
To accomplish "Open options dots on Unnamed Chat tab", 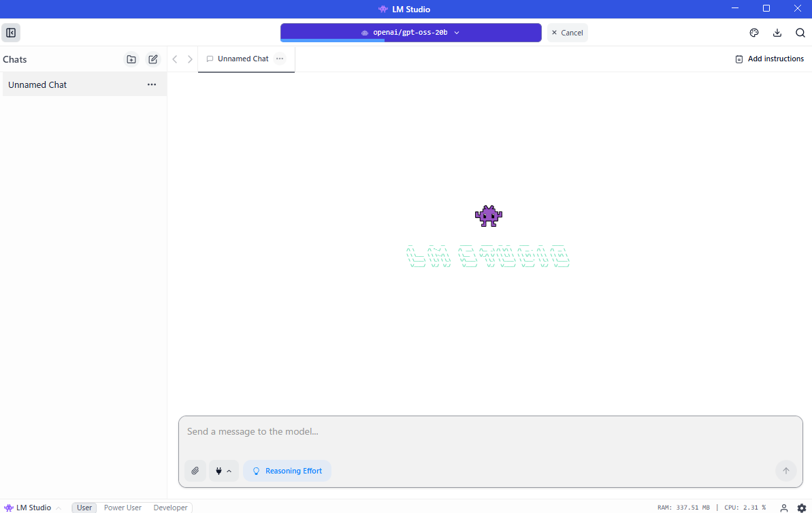I will click(x=280, y=59).
